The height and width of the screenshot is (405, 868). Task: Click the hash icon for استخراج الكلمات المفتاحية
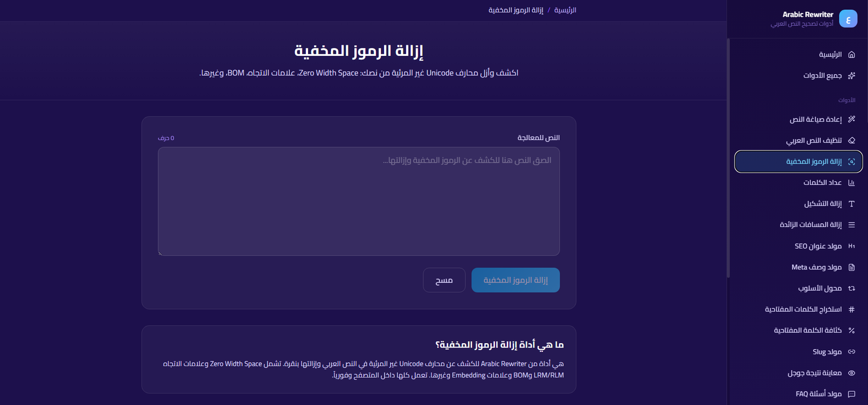point(852,310)
